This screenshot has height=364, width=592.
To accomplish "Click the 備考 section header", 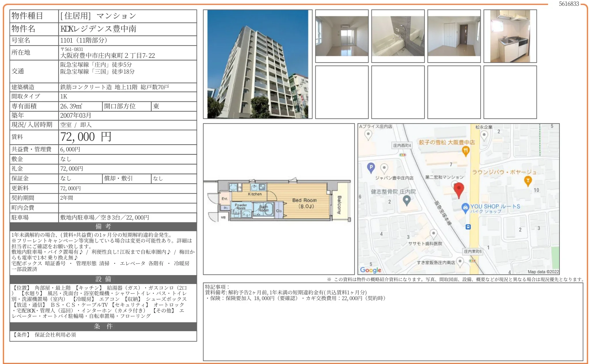I will pos(103,226).
